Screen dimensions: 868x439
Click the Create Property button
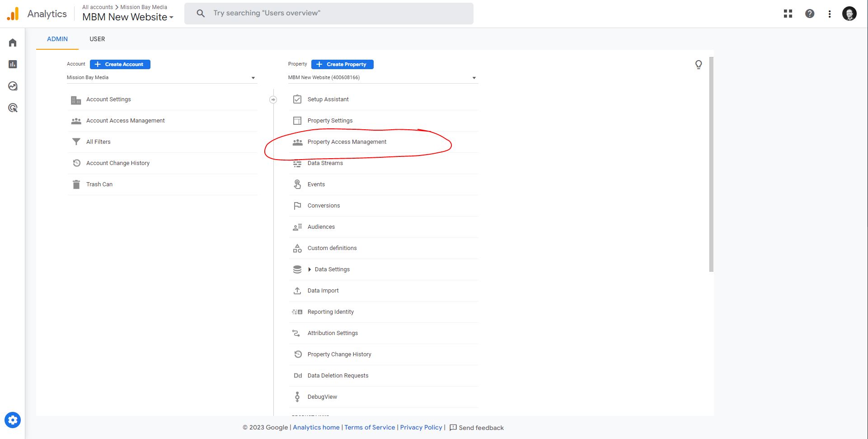[343, 64]
